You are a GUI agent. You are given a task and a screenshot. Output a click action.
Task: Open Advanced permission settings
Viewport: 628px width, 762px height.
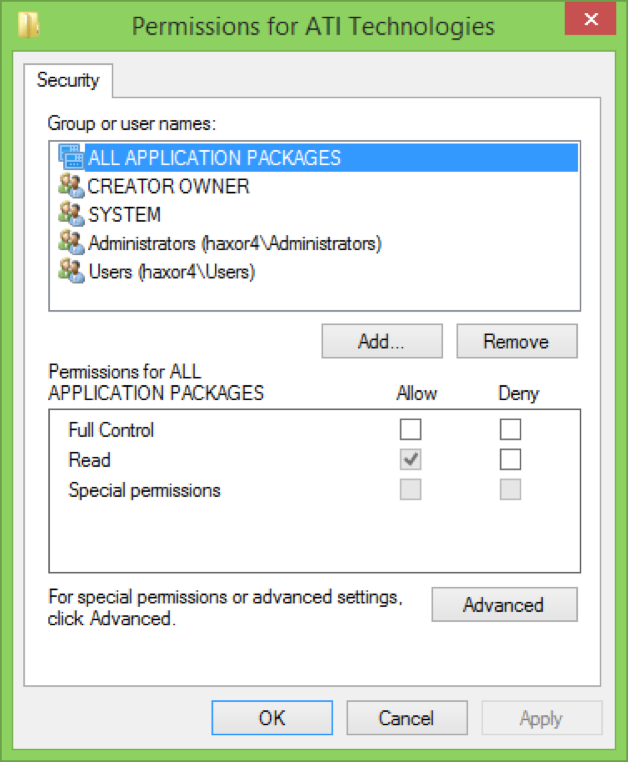click(505, 605)
